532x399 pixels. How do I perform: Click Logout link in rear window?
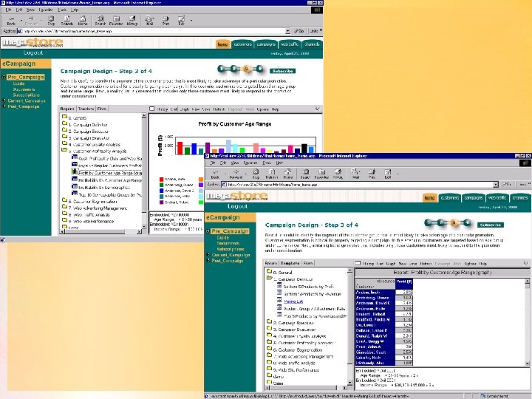[x=33, y=52]
